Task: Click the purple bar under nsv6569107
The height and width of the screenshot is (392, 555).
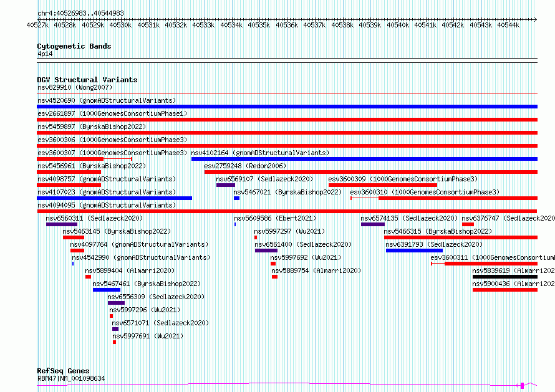Action: point(226,185)
